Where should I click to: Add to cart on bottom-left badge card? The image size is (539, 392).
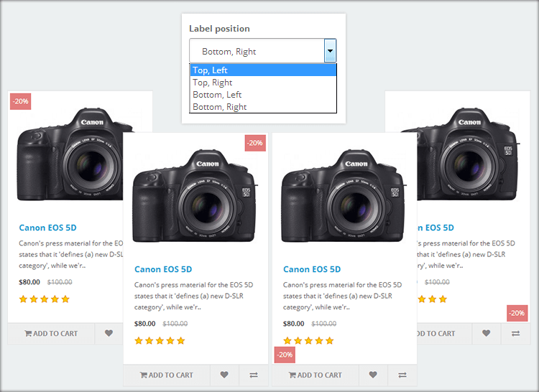click(315, 375)
